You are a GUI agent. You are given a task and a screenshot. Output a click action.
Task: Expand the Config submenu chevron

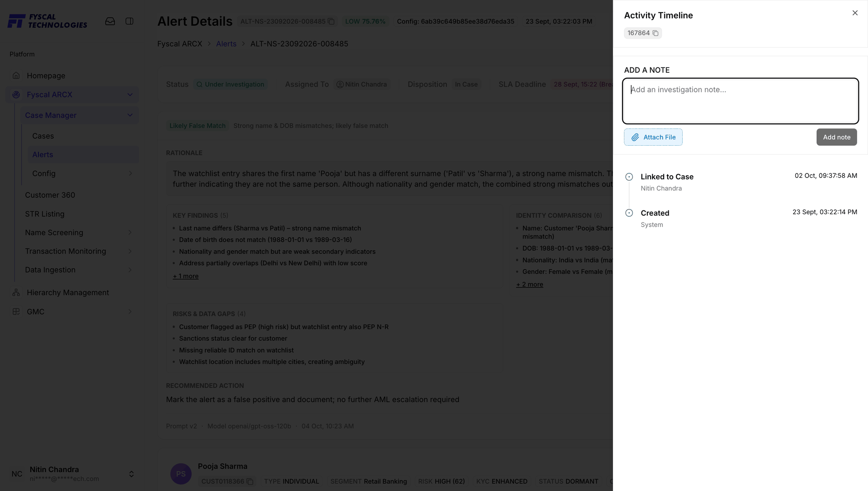[130, 173]
